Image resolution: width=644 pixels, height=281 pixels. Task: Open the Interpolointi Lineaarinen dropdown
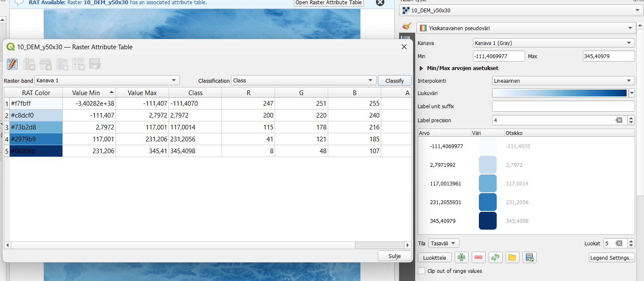click(563, 81)
